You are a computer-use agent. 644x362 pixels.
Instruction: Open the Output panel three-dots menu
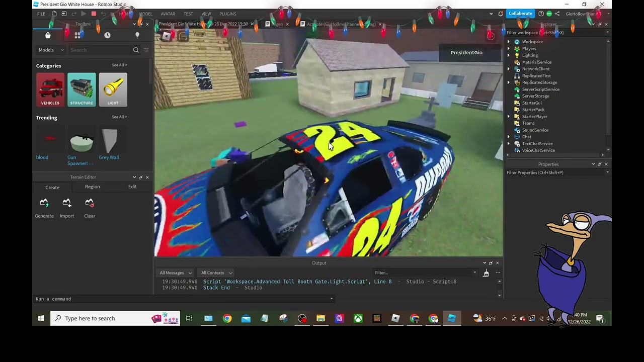coord(498,273)
